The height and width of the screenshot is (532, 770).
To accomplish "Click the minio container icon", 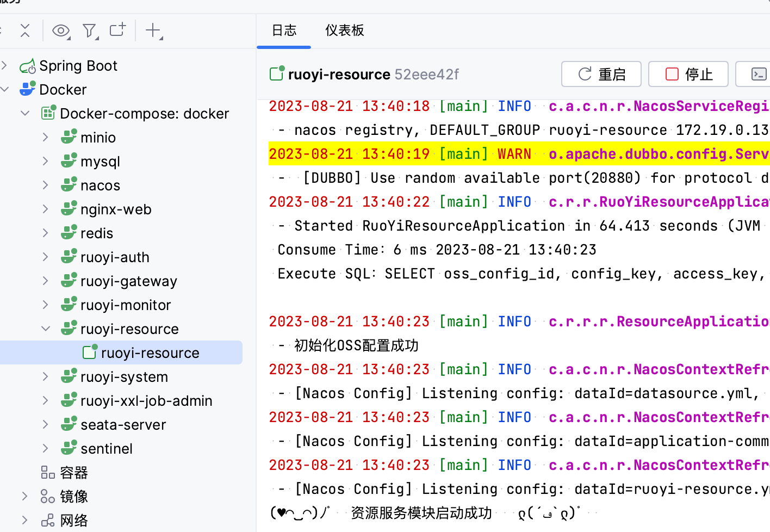I will pyautogui.click(x=69, y=137).
